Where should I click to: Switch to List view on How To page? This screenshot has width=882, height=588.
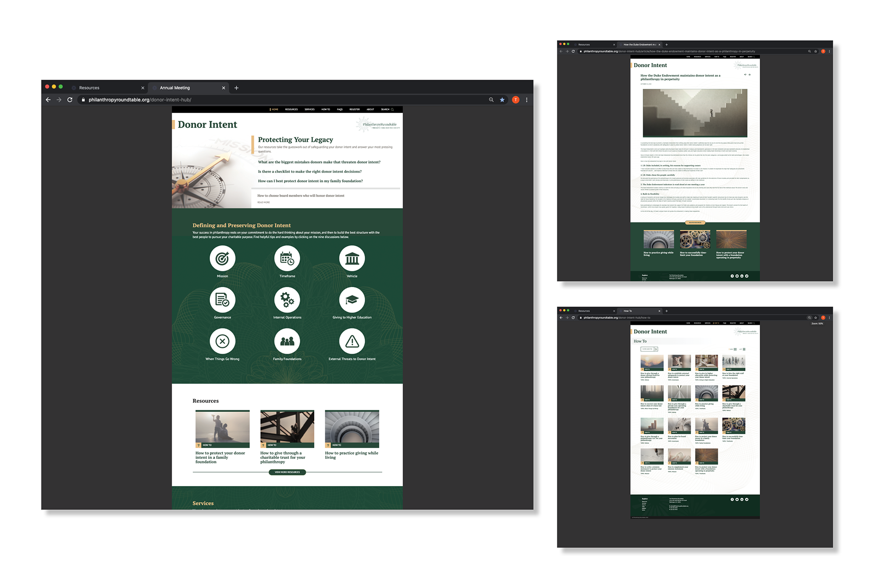tap(745, 349)
